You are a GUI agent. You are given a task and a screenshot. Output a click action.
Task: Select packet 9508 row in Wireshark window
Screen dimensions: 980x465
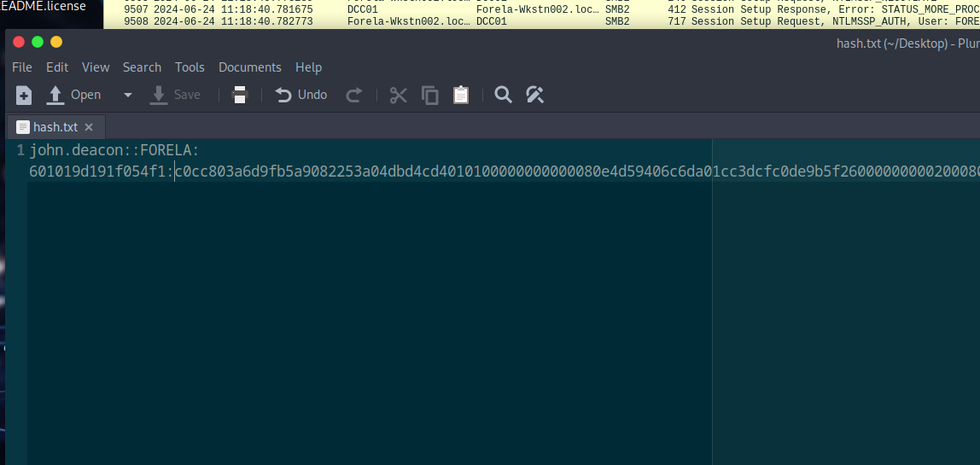pos(541,21)
